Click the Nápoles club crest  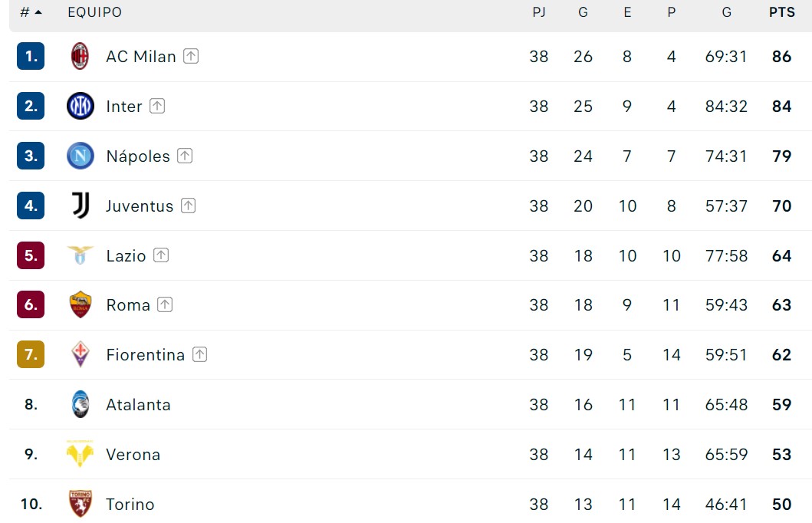[x=81, y=156]
